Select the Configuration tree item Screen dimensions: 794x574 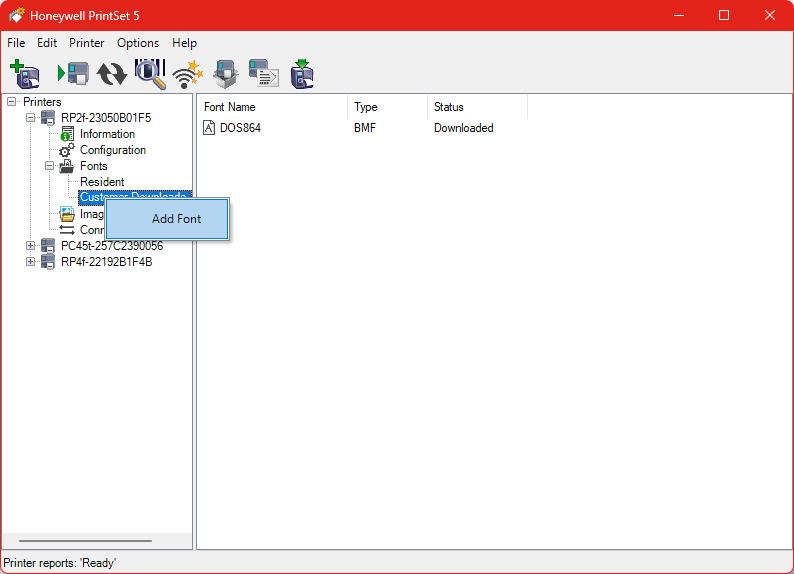pyautogui.click(x=113, y=150)
